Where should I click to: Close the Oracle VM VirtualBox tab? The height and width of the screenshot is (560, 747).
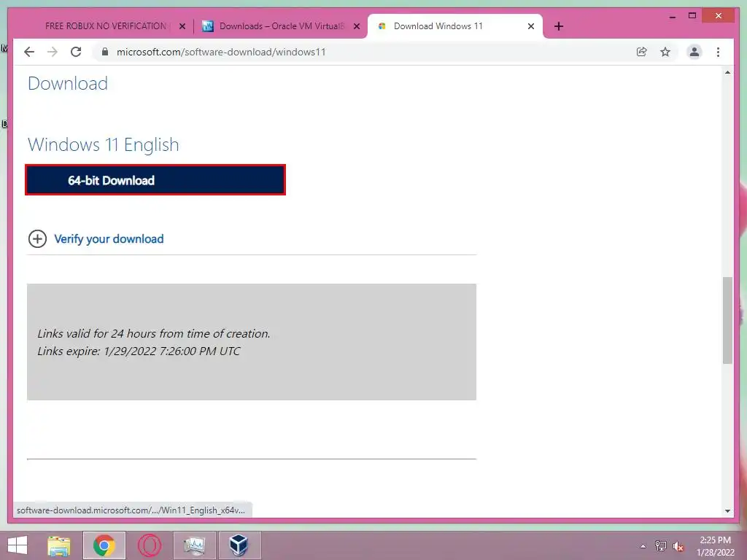[356, 27]
